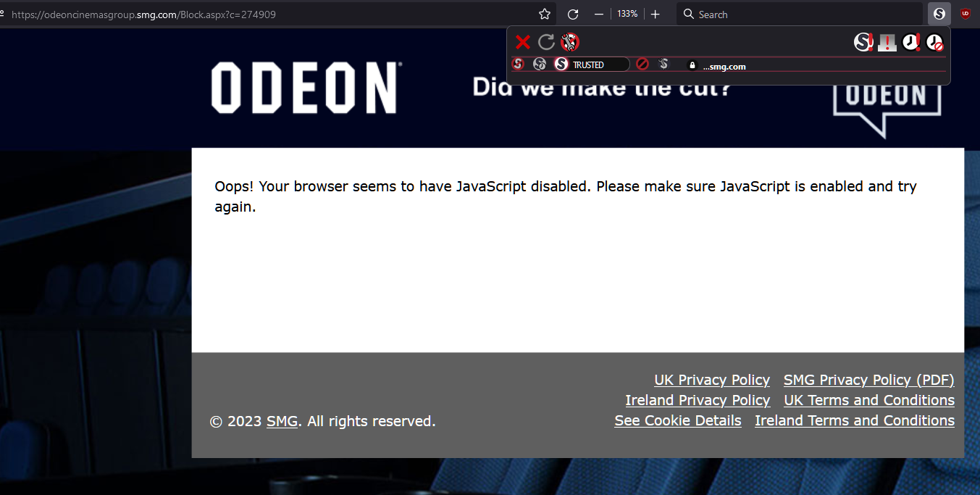Screen dimensions: 980x495
Task: Disable NoScript restrictions globally
Action: click(x=863, y=42)
